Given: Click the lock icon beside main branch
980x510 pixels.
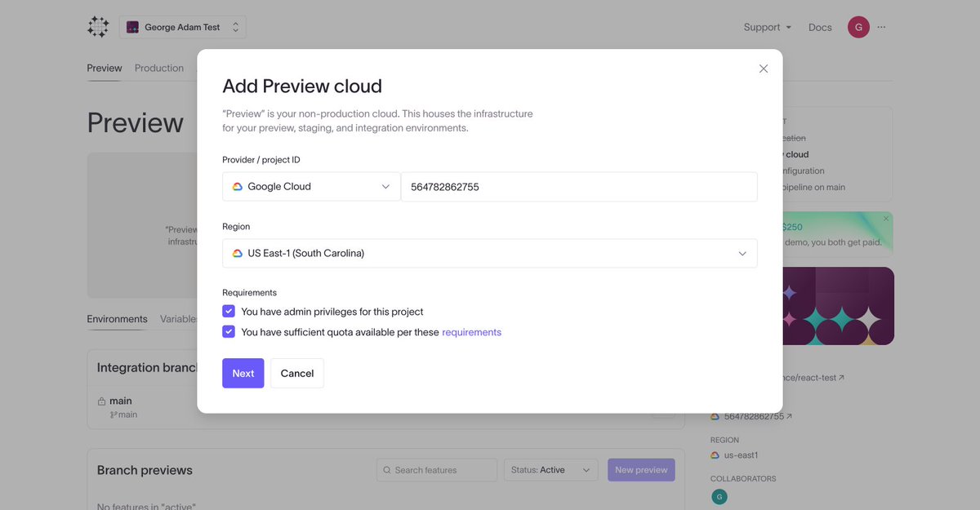Looking at the screenshot, I should pos(101,401).
